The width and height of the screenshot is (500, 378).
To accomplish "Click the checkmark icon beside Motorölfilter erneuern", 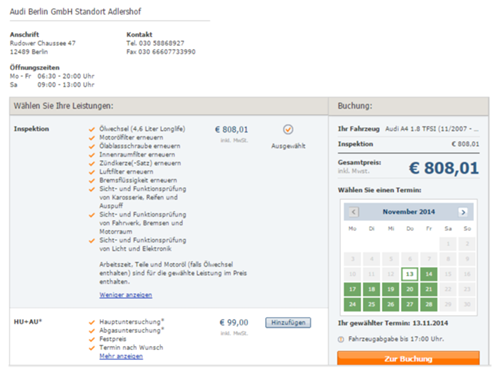I will [92, 138].
